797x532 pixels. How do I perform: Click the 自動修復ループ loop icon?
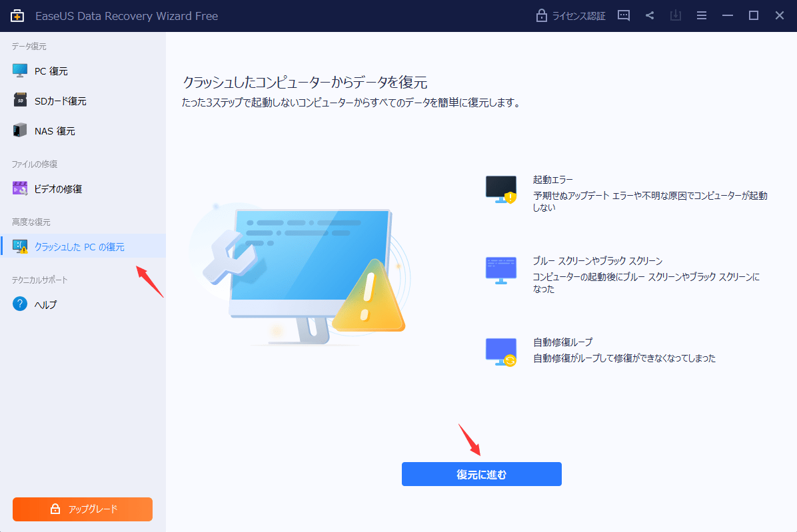500,351
